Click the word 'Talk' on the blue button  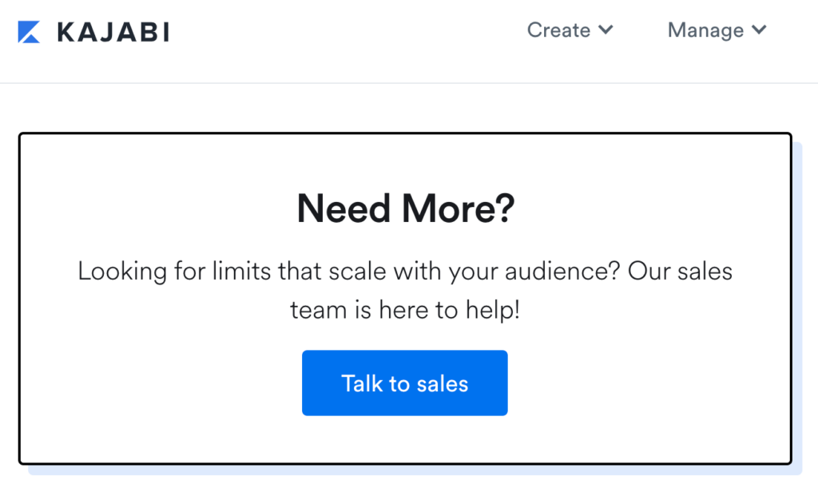click(362, 383)
